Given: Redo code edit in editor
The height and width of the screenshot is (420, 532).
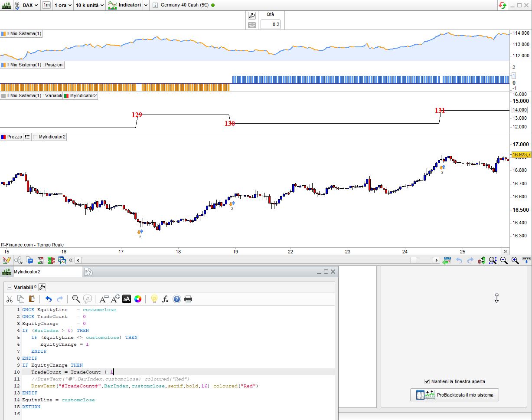Looking at the screenshot, I should click(60, 299).
